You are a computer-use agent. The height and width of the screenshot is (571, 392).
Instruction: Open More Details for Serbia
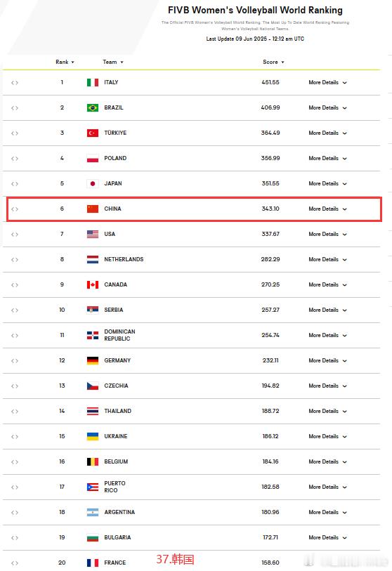[327, 310]
